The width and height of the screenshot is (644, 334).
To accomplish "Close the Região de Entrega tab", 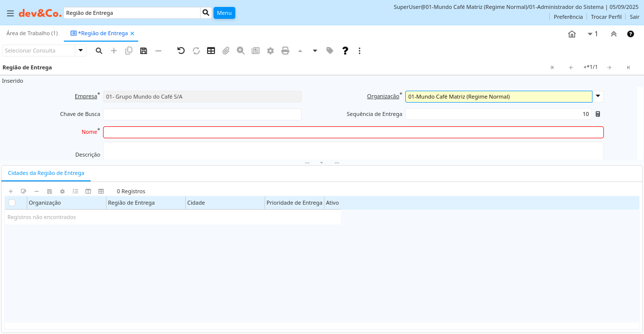I will pos(132,34).
